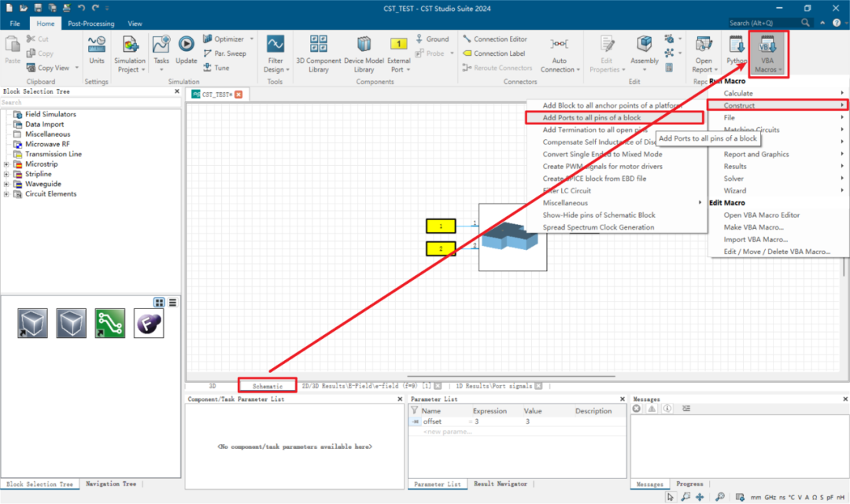Click the Par. Sweep icon
Viewport: 850px width, 504px height.
tap(207, 53)
